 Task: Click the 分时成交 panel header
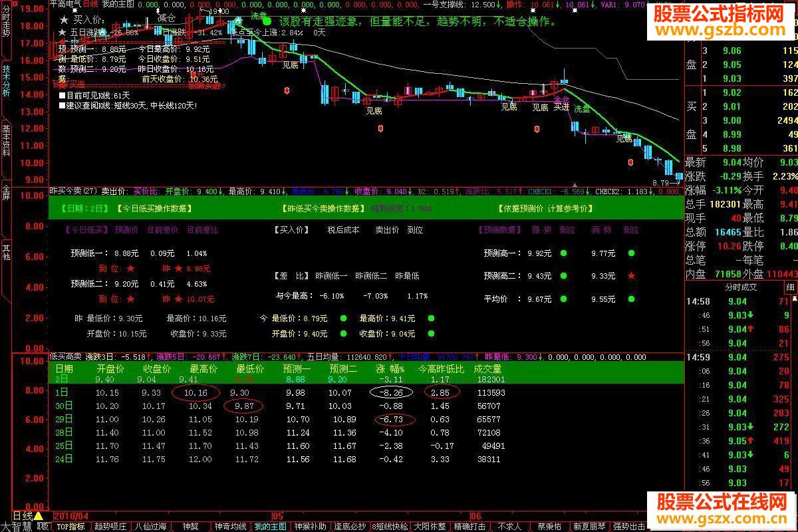[741, 287]
